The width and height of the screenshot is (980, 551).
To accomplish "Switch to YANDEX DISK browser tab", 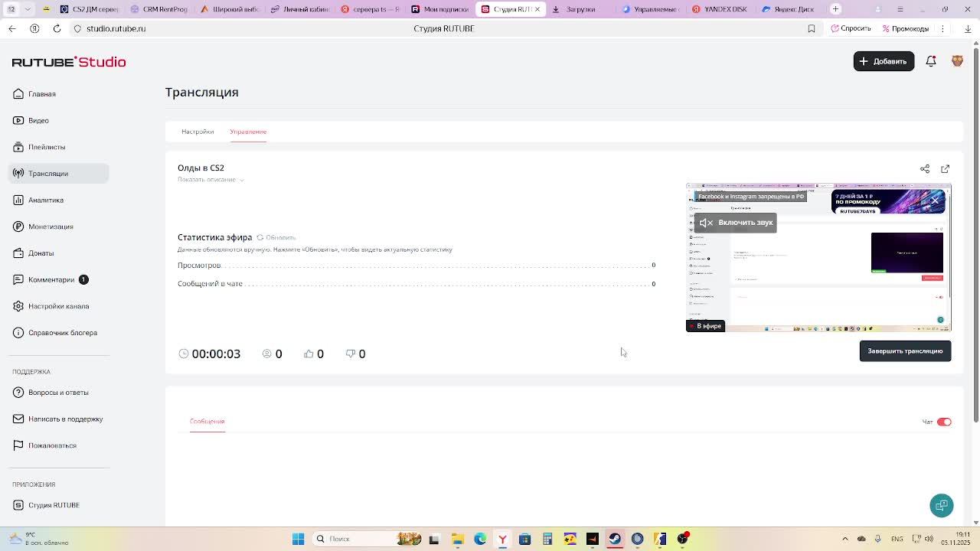I will (720, 9).
